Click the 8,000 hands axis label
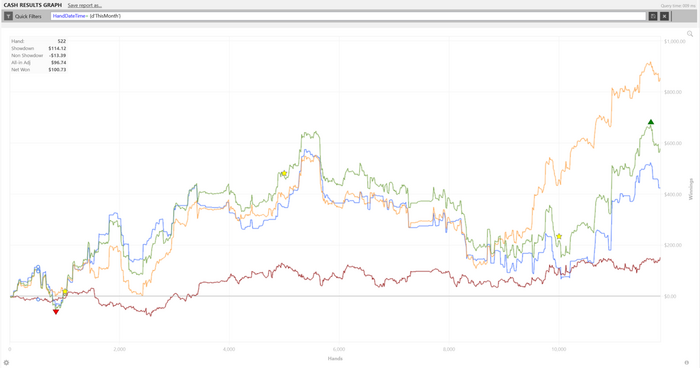The width and height of the screenshot is (700, 368). [449, 349]
